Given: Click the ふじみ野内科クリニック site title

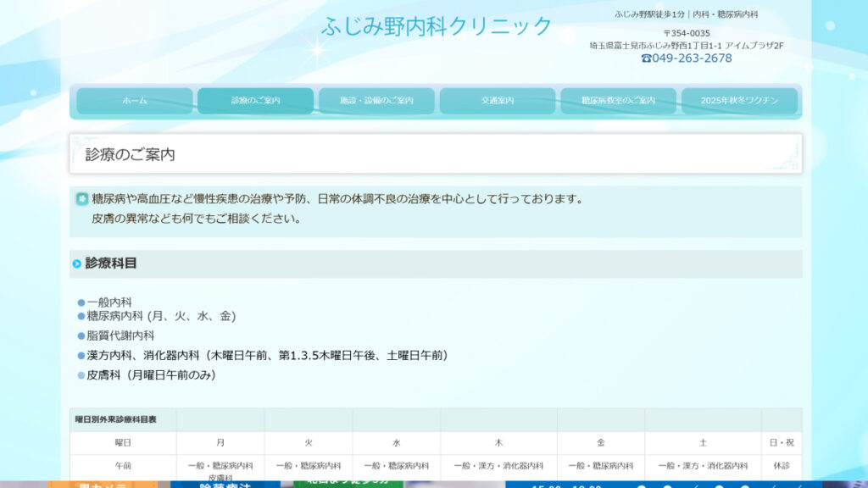Looking at the screenshot, I should (434, 27).
